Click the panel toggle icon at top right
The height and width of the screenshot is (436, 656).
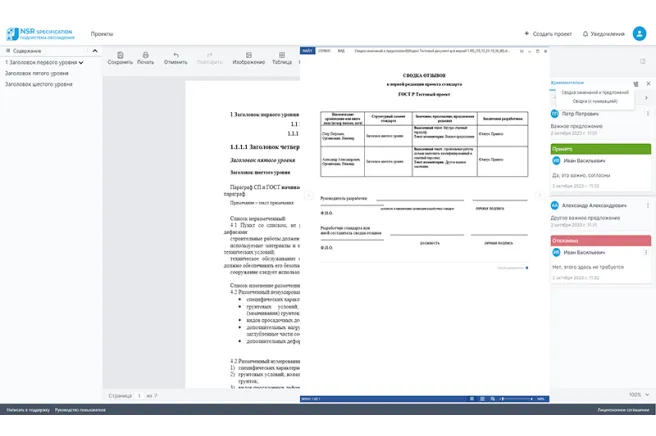[643, 62]
